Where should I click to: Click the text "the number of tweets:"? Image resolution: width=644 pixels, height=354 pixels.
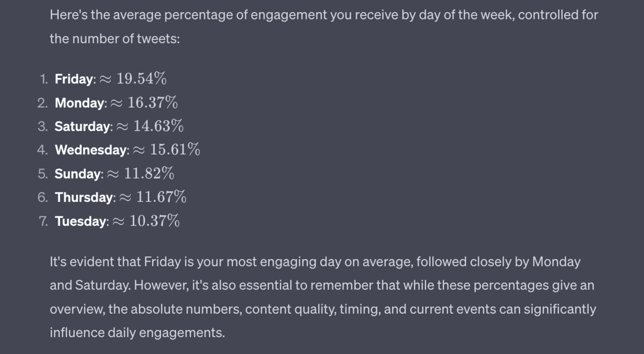tap(115, 38)
